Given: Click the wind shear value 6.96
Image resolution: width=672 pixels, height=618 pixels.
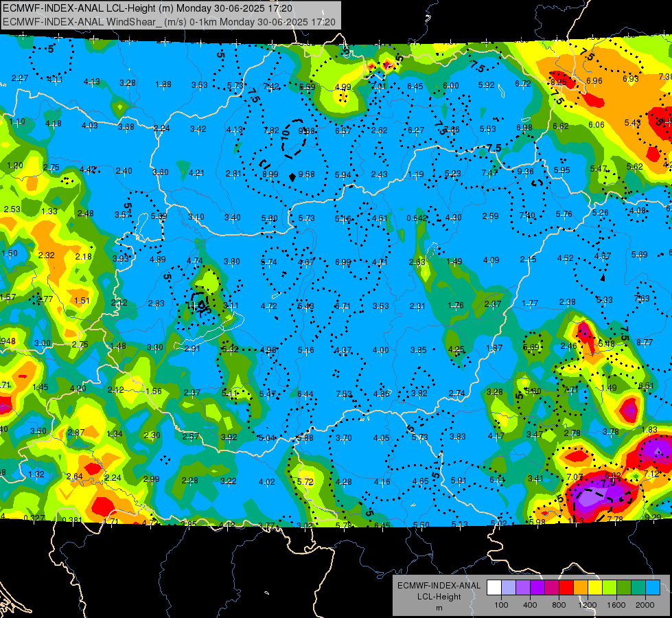Looking at the screenshot, I should (x=594, y=80).
